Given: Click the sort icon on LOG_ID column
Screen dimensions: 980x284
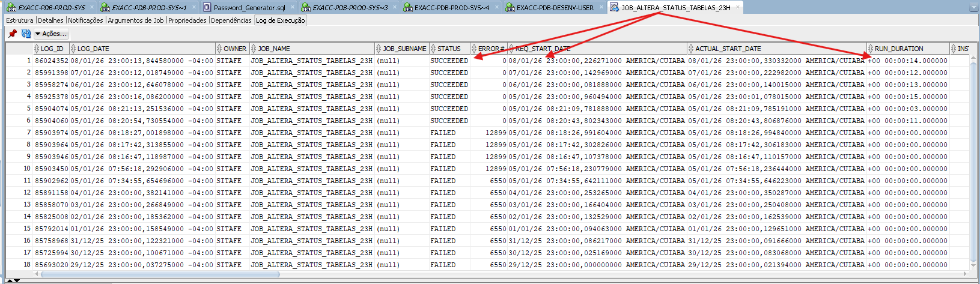Looking at the screenshot, I should (37, 49).
